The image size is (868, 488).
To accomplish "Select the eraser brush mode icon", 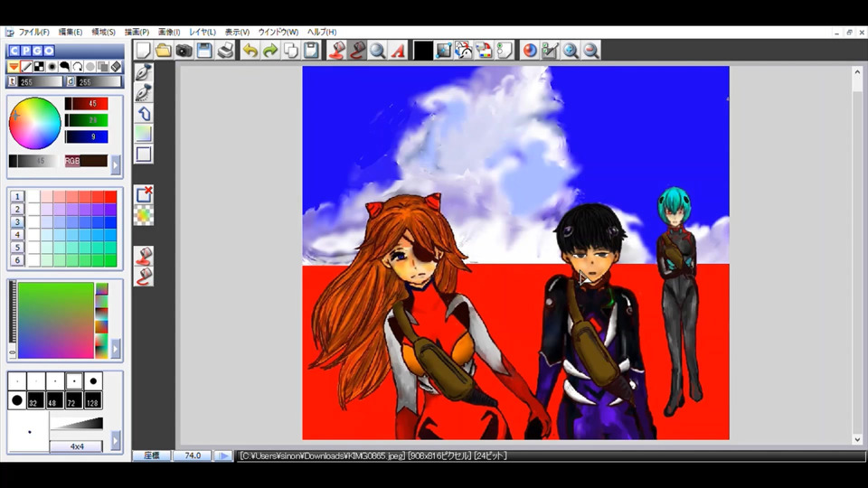I will (x=116, y=67).
